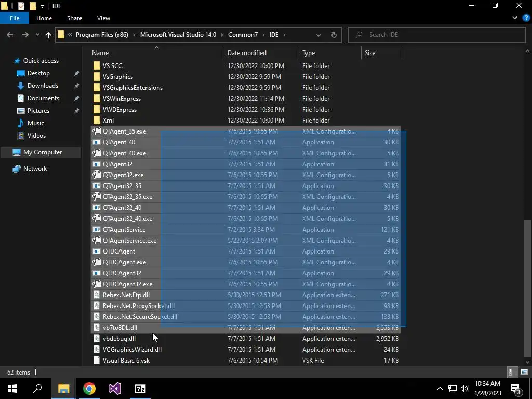Refresh the IDE folder view

tap(334, 35)
